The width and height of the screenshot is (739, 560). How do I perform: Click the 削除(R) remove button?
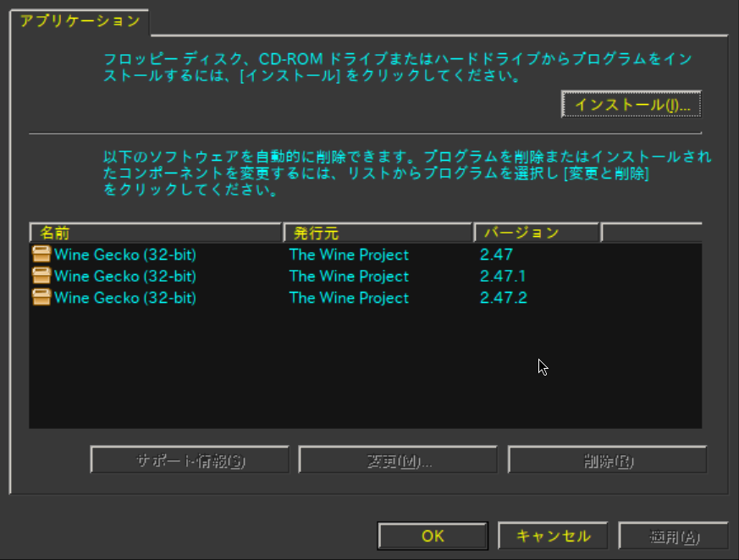tap(608, 459)
